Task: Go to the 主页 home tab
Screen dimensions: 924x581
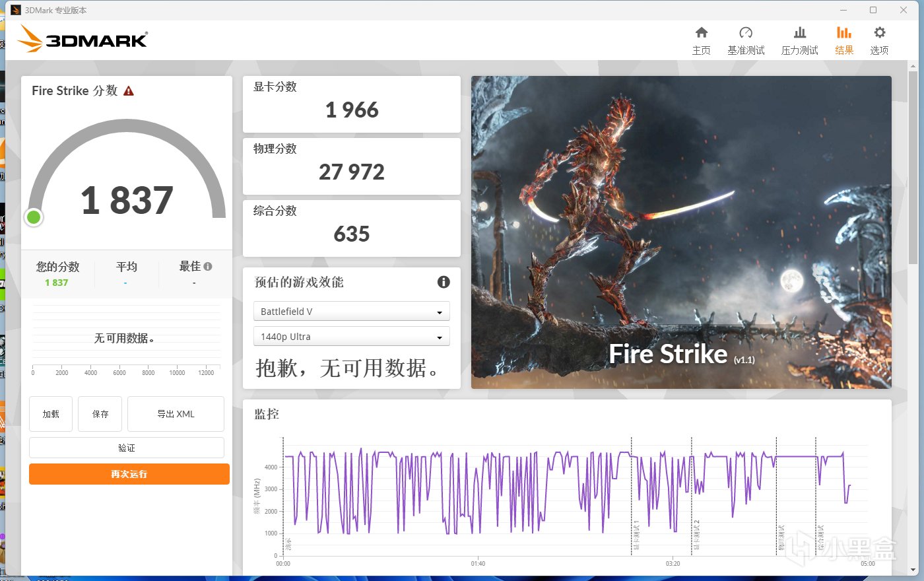Action: point(701,41)
